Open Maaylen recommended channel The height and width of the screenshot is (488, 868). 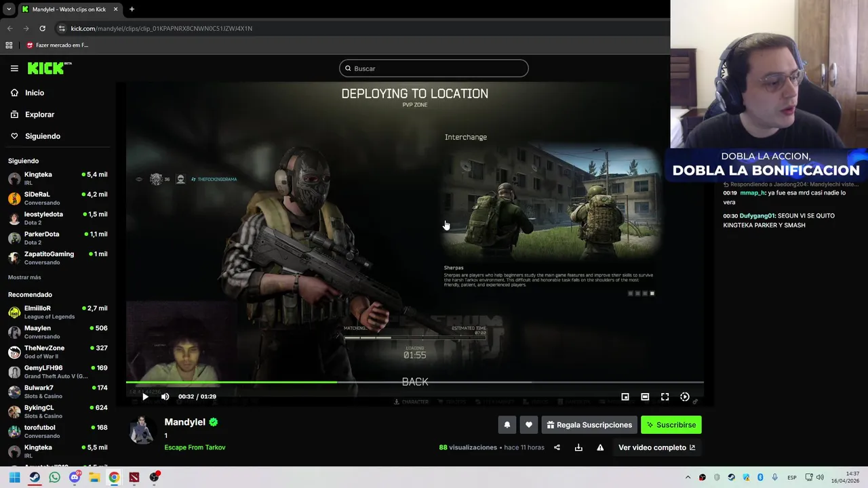tap(58, 332)
